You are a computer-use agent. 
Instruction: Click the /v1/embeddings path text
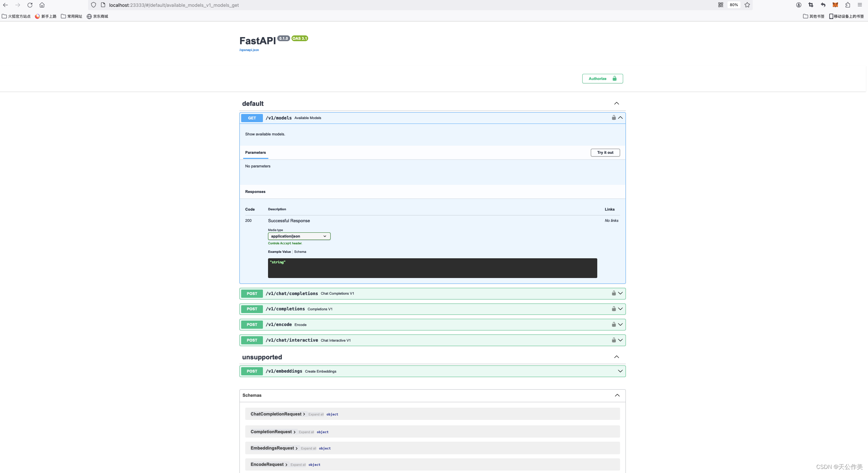(284, 371)
